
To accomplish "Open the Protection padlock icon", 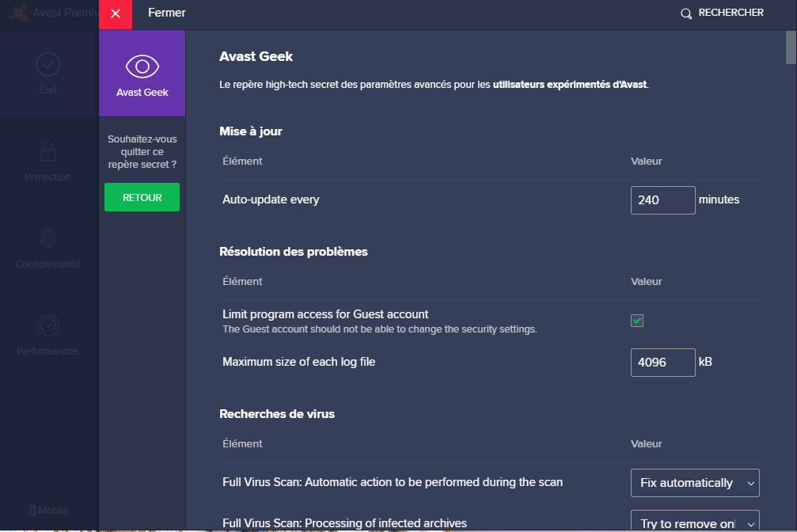I will tap(48, 151).
